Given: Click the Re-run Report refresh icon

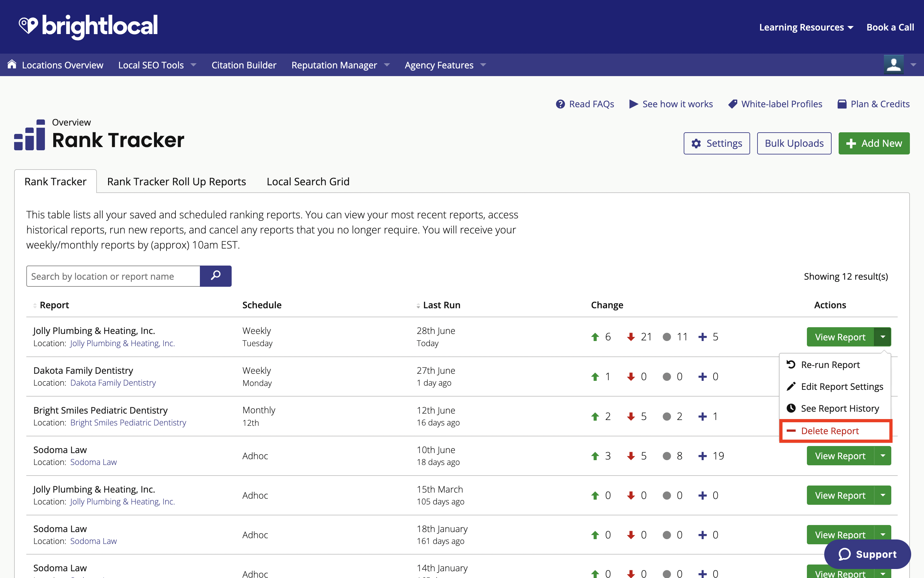Looking at the screenshot, I should (x=791, y=364).
